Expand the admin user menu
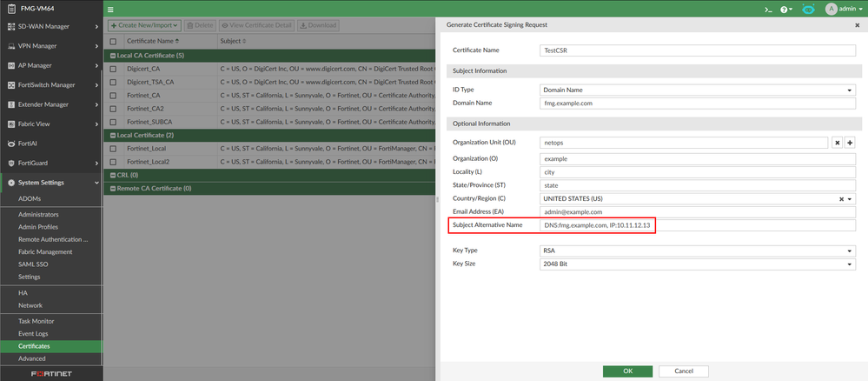 (x=841, y=9)
